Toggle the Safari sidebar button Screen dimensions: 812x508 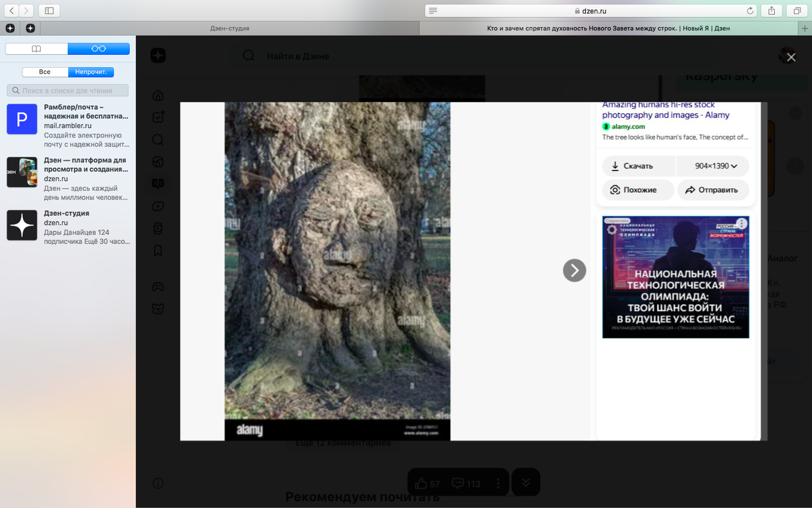coord(49,11)
